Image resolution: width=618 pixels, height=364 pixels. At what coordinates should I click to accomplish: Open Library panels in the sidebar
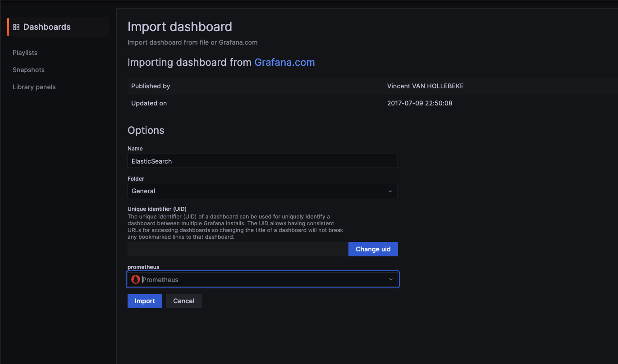coord(34,87)
